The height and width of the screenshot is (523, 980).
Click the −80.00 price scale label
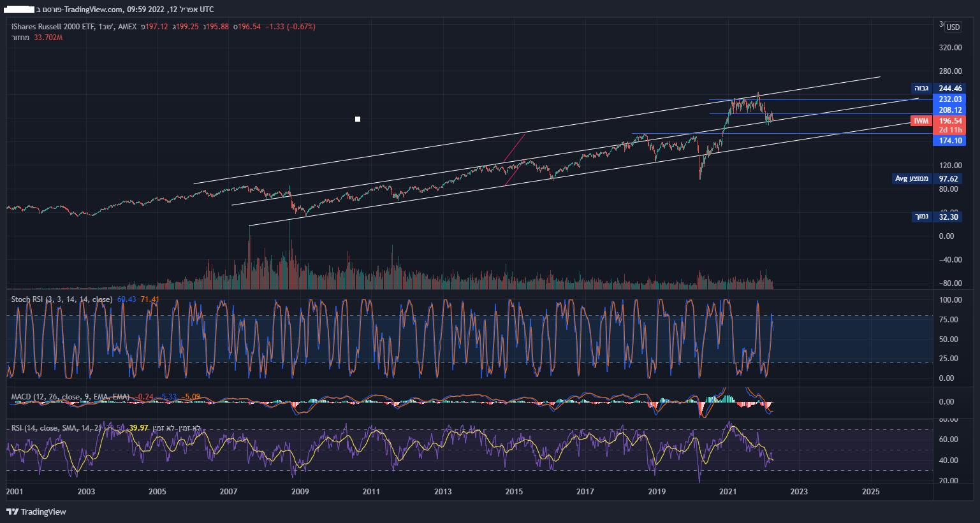(950, 283)
